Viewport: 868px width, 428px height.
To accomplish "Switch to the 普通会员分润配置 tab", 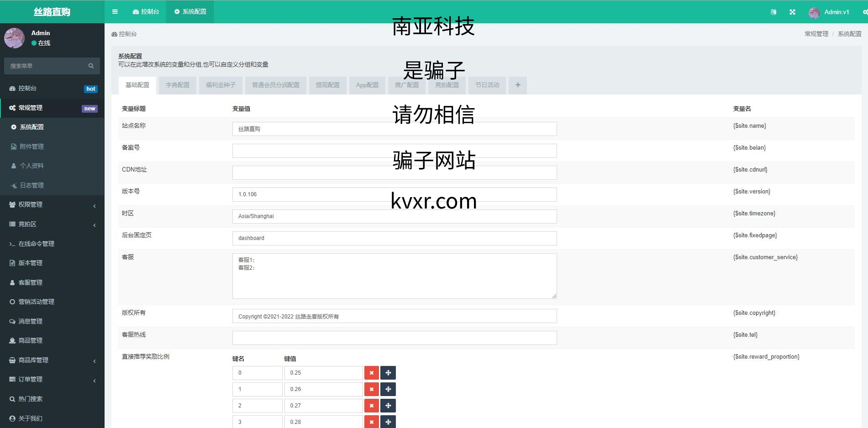I will click(x=276, y=85).
